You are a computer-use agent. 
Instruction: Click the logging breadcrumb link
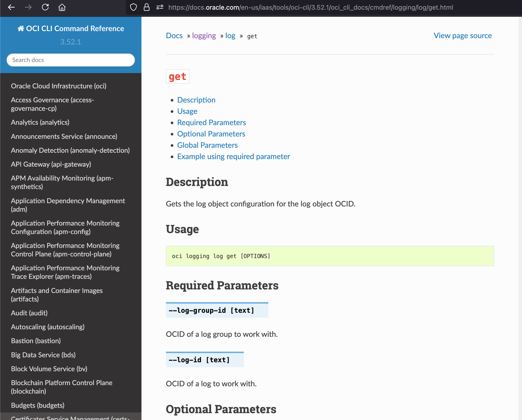204,36
